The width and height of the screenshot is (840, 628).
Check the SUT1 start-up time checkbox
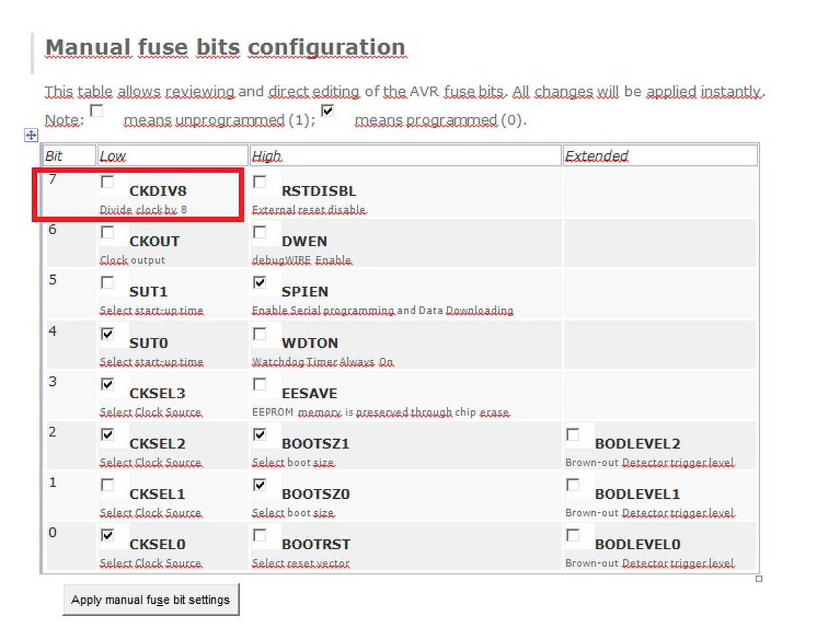click(108, 282)
